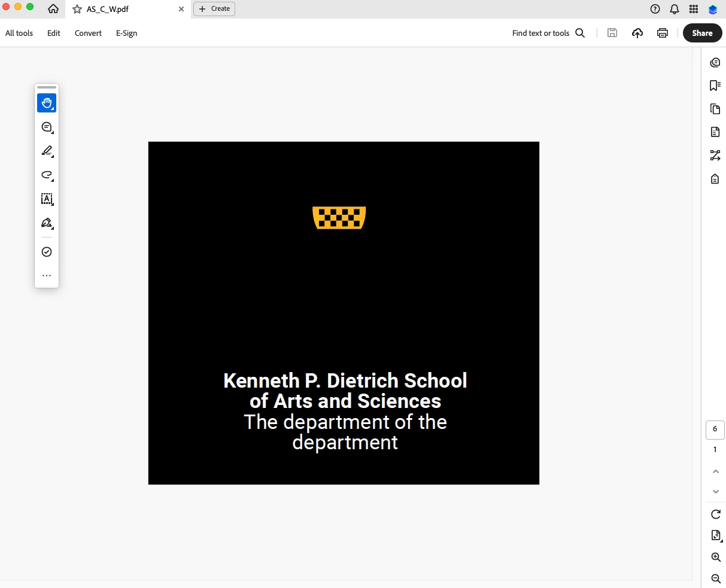Open the Bookmarks panel
Image resolution: width=726 pixels, height=588 pixels.
[715, 86]
